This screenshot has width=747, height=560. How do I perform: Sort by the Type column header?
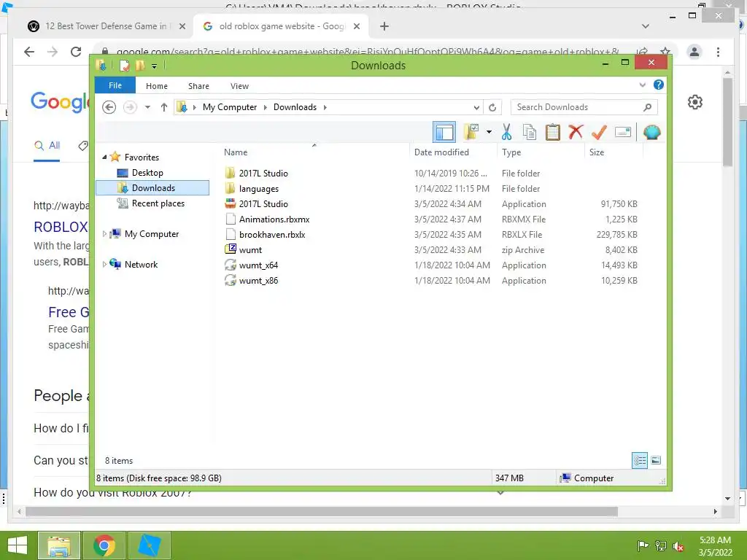(541, 152)
